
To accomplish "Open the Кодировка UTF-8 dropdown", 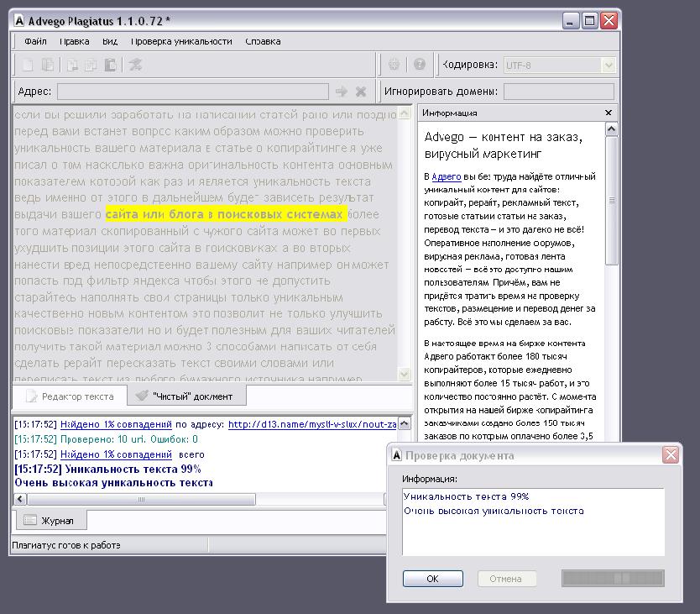I will (608, 66).
